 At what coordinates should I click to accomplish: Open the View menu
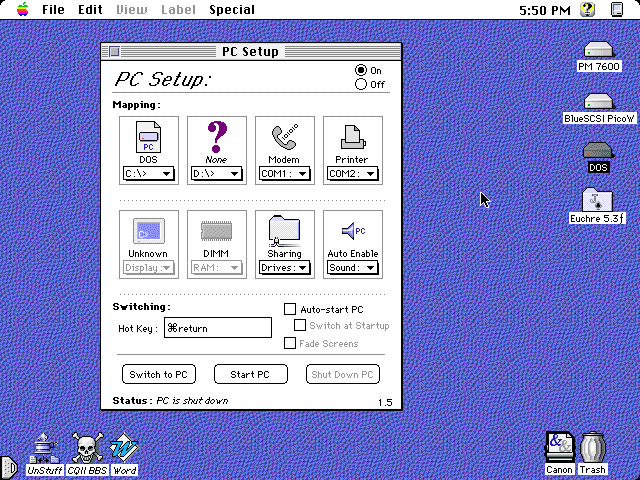click(131, 9)
